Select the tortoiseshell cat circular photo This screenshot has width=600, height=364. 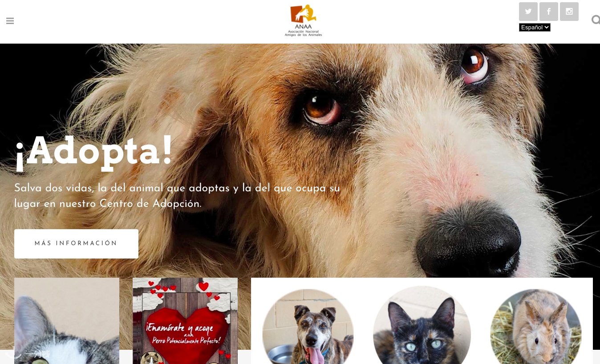422,326
